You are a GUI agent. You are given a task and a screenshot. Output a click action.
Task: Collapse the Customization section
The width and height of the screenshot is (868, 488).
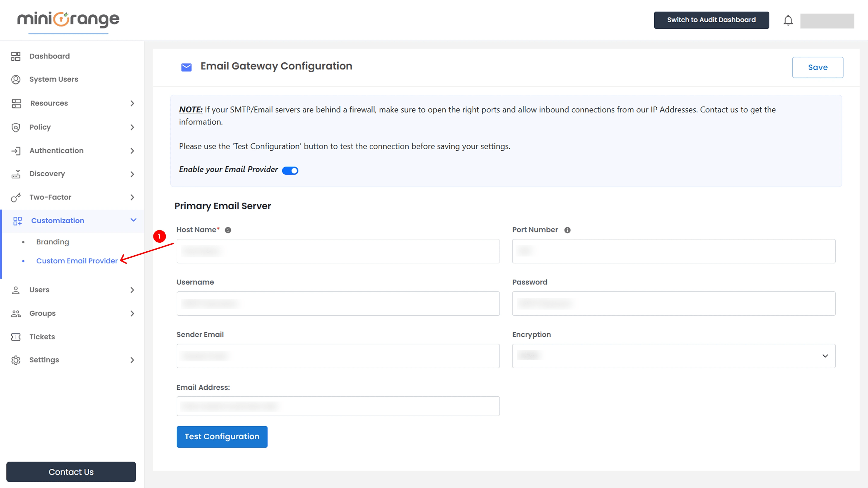tap(133, 221)
